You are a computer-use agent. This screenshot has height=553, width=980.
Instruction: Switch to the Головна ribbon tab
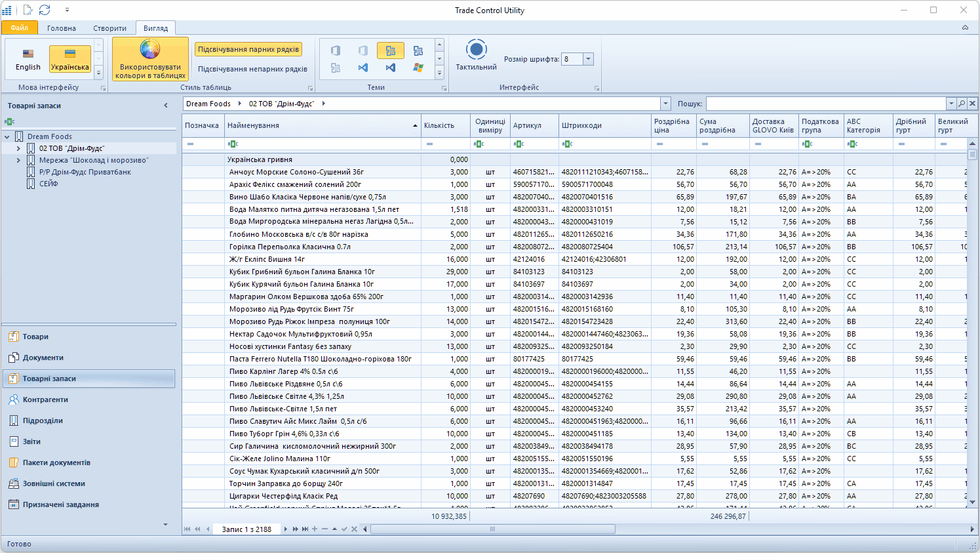point(61,28)
